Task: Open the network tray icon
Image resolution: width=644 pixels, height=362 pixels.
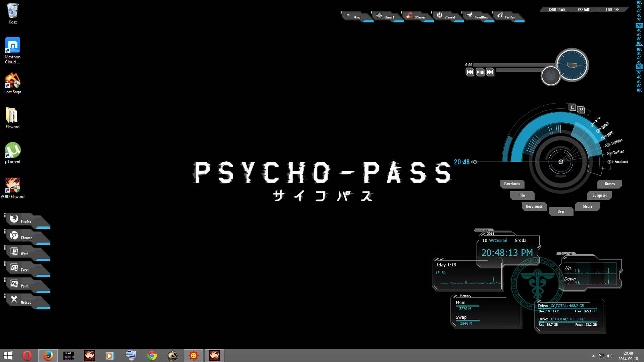Action: [602, 356]
